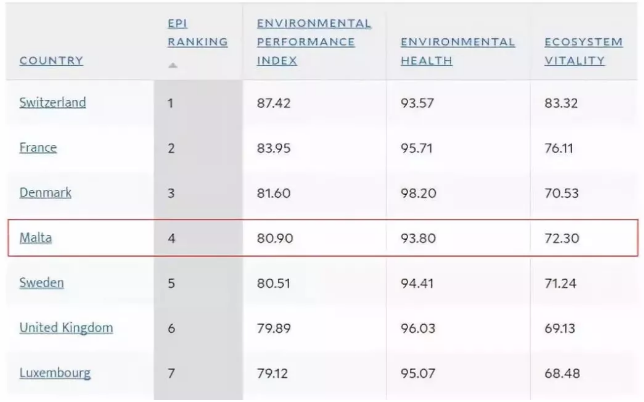Click Luxembourg's 68.48 ecosystem vitality cell
This screenshot has height=402, width=644.
tap(562, 374)
